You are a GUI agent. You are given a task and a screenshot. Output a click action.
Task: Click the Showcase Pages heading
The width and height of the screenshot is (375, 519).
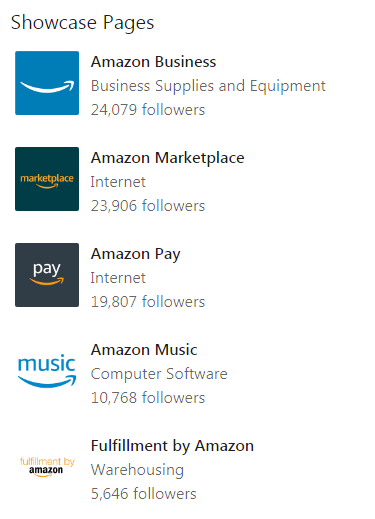point(82,23)
